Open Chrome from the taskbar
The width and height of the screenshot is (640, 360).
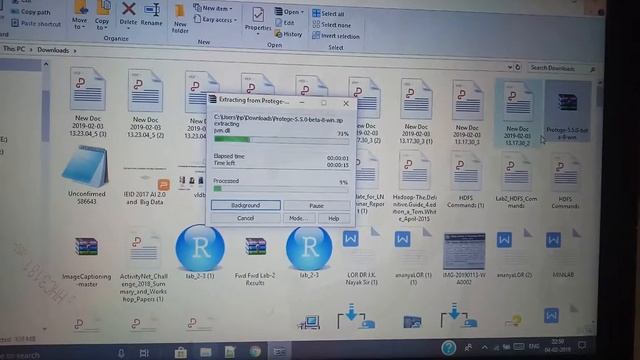coord(256,351)
